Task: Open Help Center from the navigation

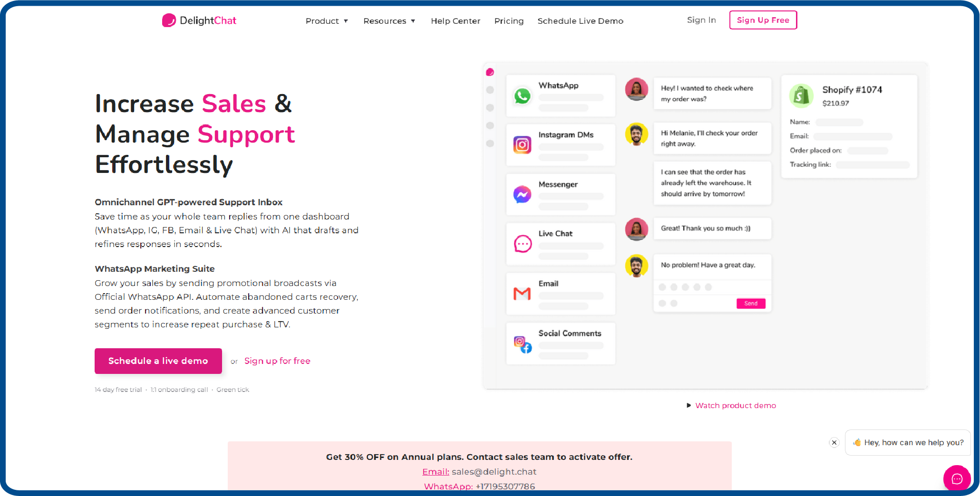Action: (x=456, y=21)
